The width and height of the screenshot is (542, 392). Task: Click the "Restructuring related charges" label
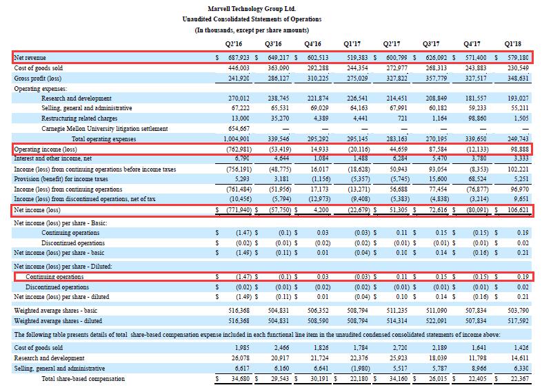point(79,118)
